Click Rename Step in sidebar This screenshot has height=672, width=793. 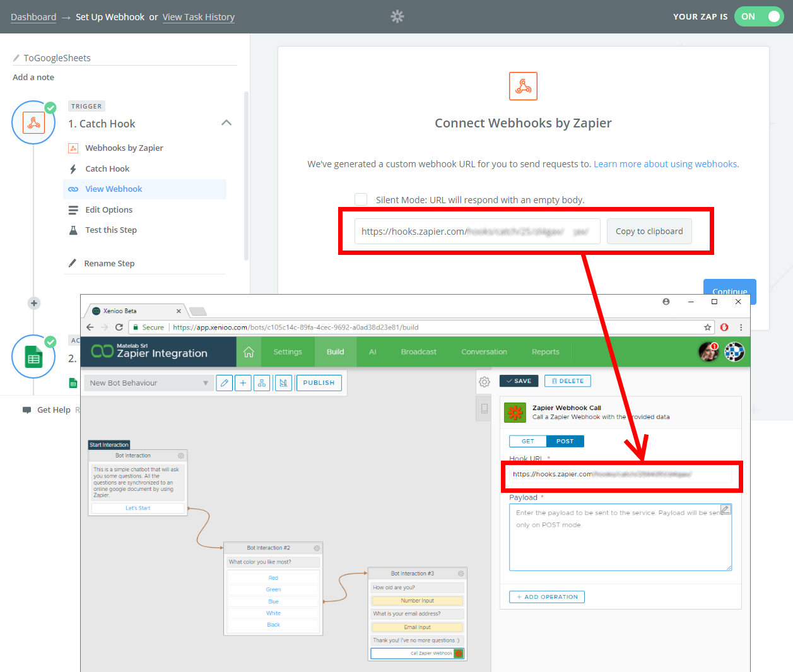(109, 264)
